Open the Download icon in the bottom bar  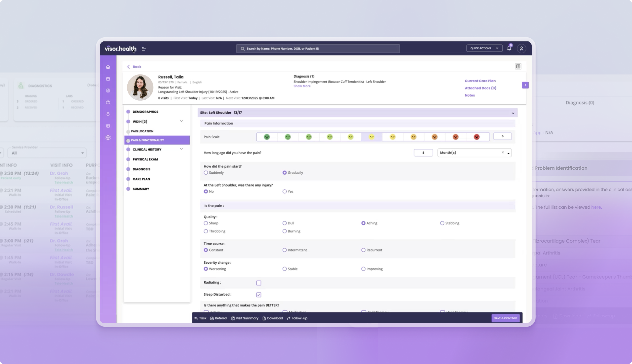click(264, 318)
